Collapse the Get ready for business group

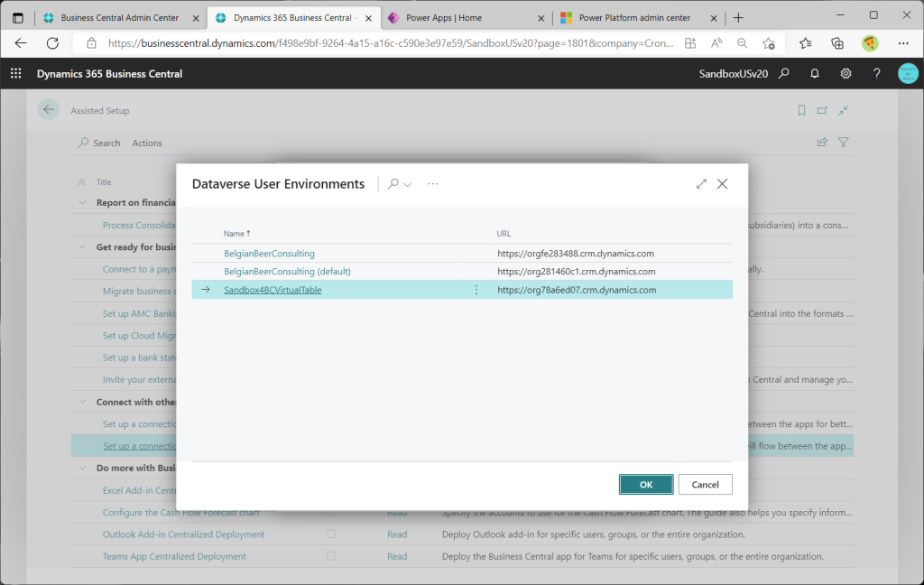(82, 246)
